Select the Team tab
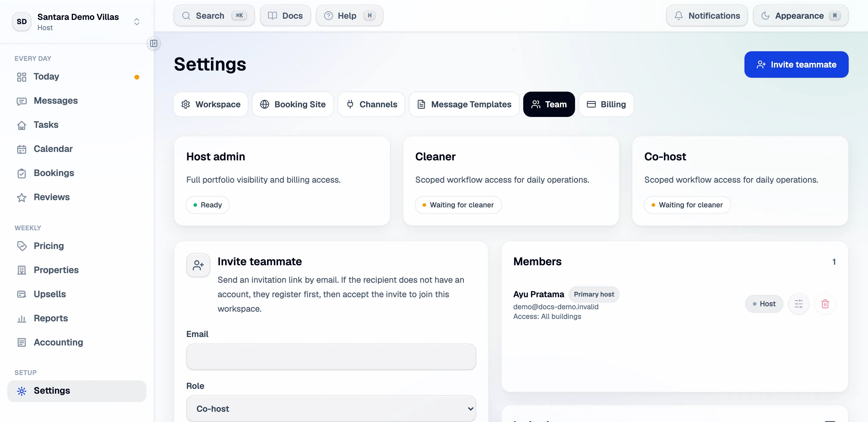 (x=549, y=105)
